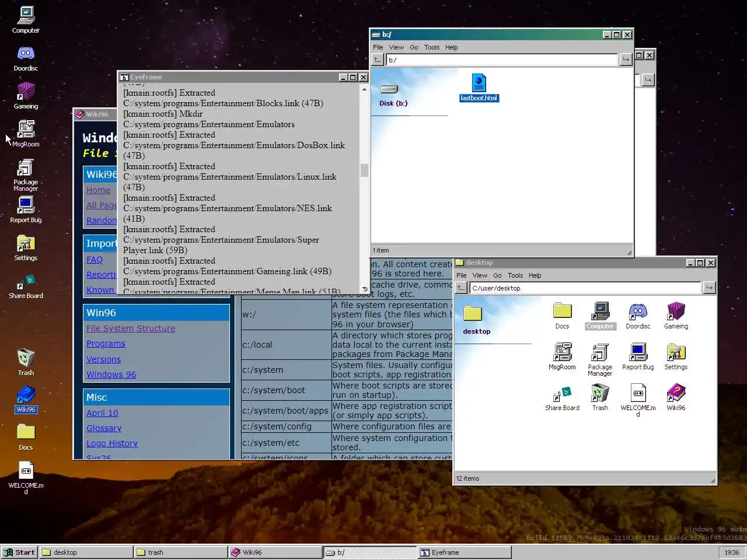747x560 pixels.
Task: Open Help menu in desktop explorer window
Action: [535, 275]
